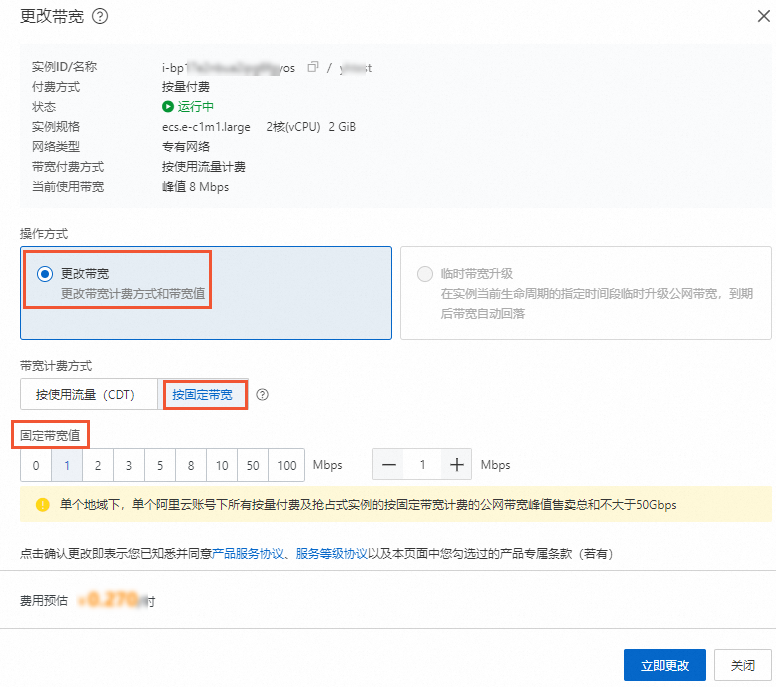Close the dialog with the X icon
Image resolution: width=776 pixels, height=687 pixels.
coord(752,16)
